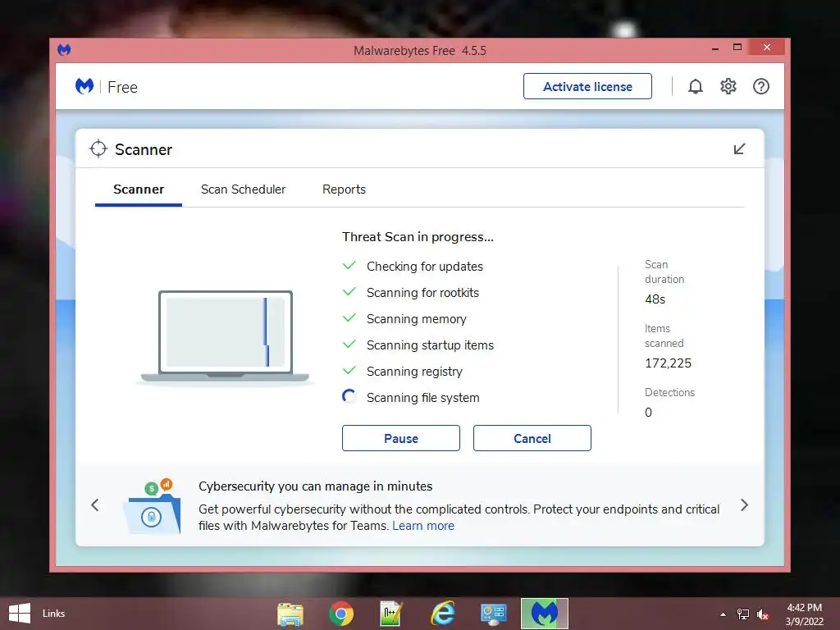
Task: Click the Threat Scan in progress heading
Action: (418, 237)
